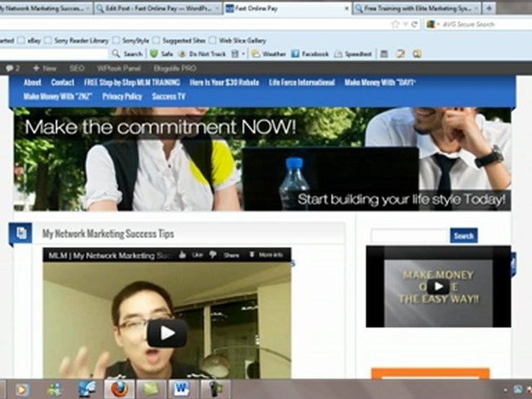
Task: Go to the About page
Action: pos(32,83)
